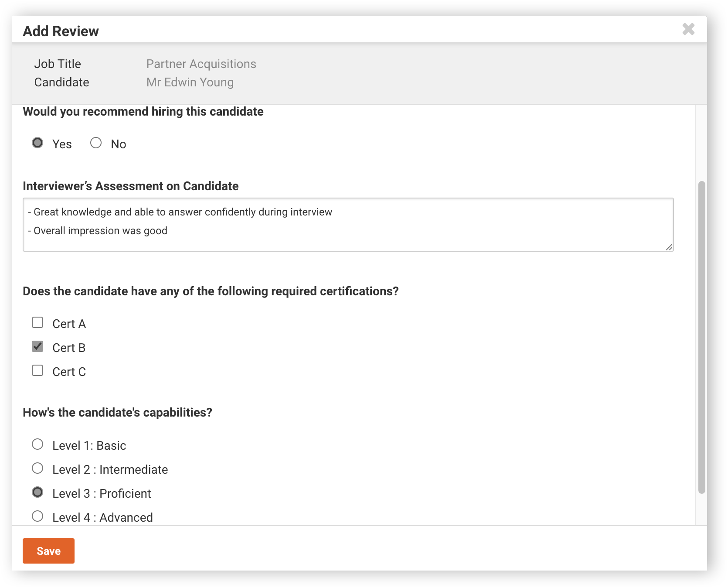Click the assessment textarea resize handle
728x588 pixels.
pyautogui.click(x=669, y=247)
